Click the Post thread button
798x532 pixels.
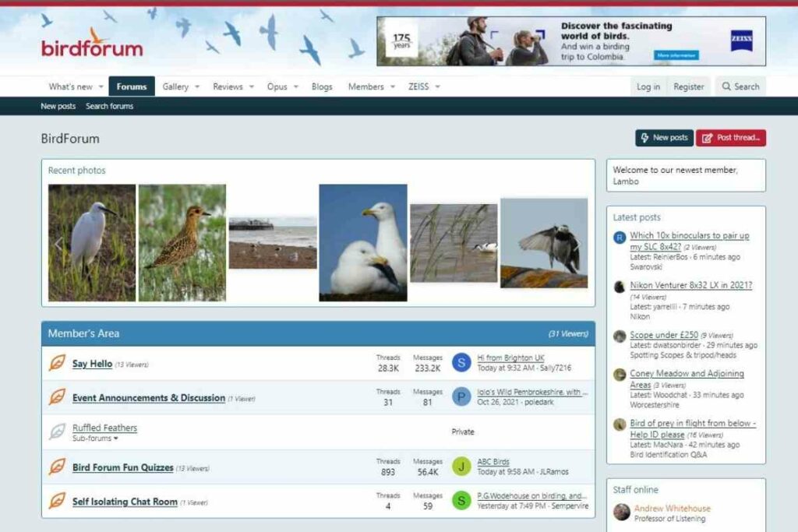[731, 137]
